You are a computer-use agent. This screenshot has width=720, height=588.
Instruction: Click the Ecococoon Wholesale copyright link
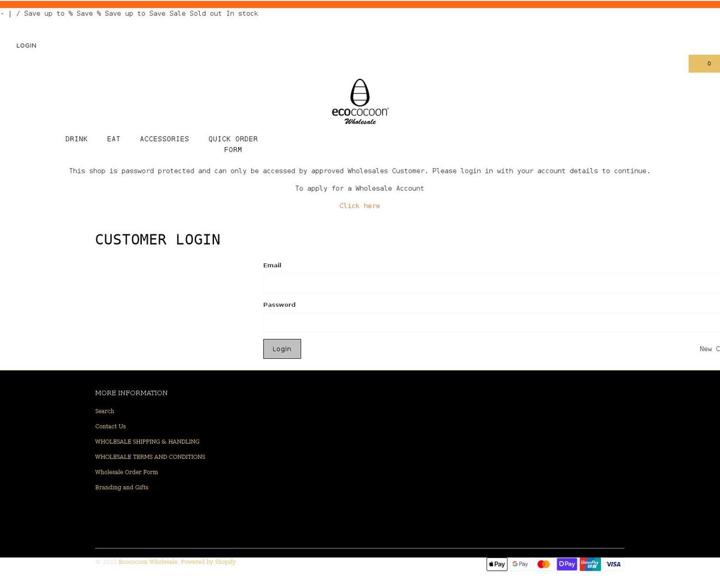[x=148, y=562]
